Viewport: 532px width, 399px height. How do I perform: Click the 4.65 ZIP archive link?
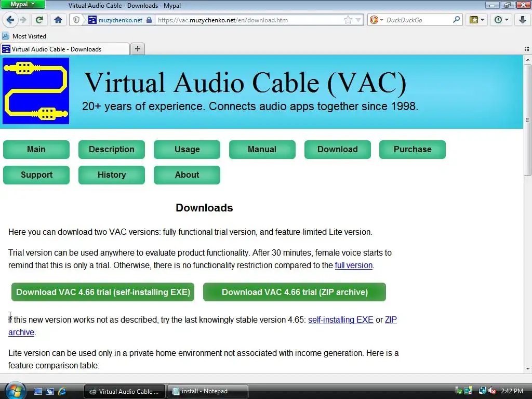tap(391, 320)
